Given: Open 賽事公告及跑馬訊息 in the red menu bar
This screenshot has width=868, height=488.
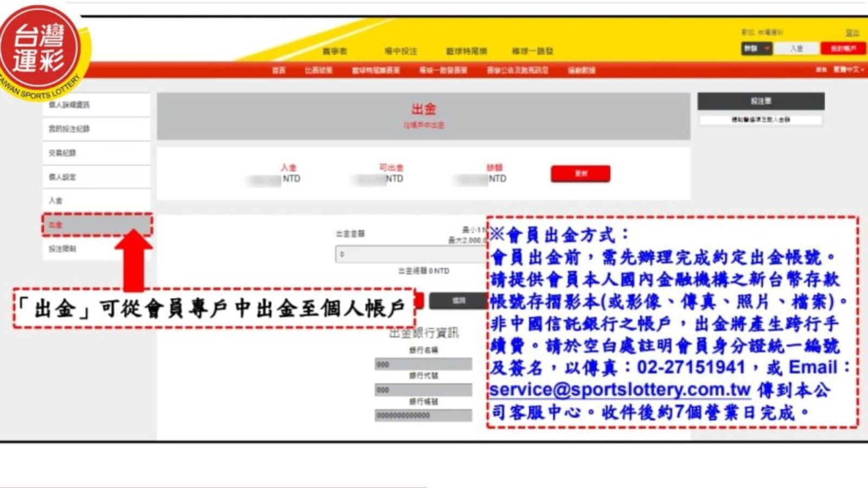Looking at the screenshot, I should point(518,70).
